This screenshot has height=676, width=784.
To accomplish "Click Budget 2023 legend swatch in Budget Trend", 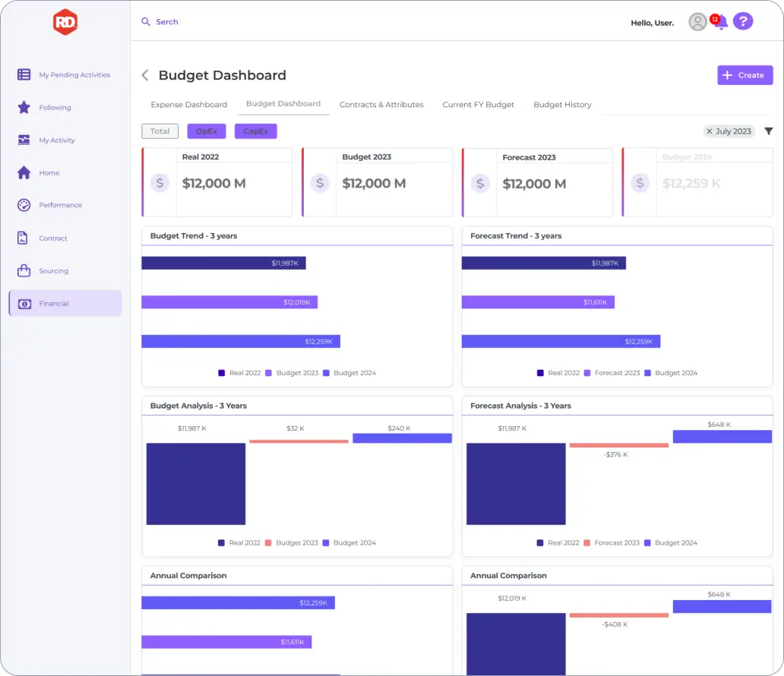I will pos(268,373).
